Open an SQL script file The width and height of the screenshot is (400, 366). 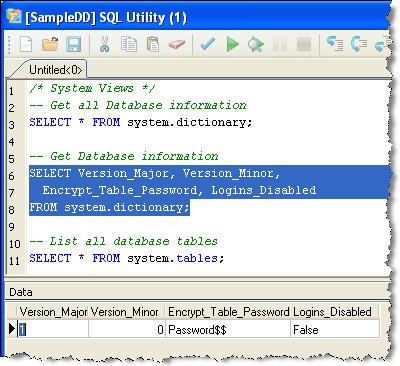click(50, 44)
